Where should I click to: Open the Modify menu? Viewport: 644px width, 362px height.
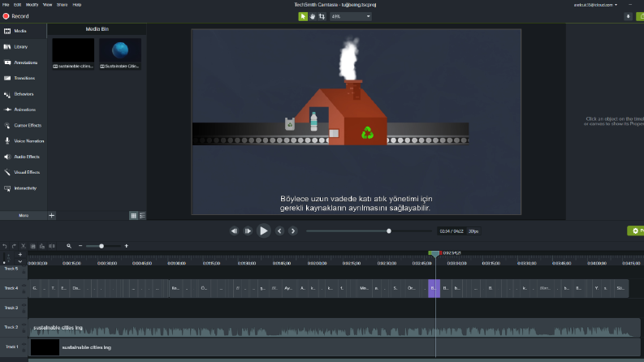[x=32, y=5]
